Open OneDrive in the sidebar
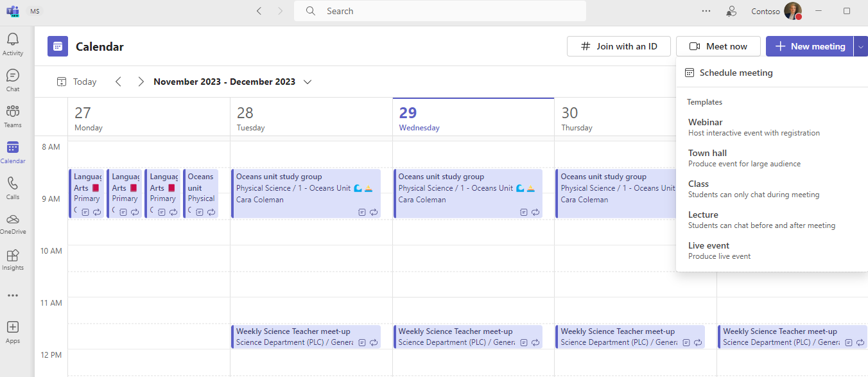Viewport: 868px width, 377px height. tap(13, 222)
